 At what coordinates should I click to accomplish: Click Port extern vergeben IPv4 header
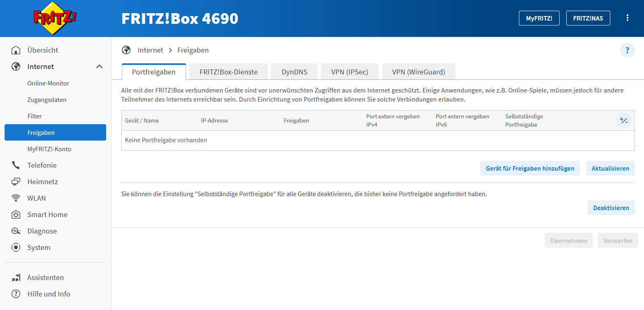(x=393, y=120)
